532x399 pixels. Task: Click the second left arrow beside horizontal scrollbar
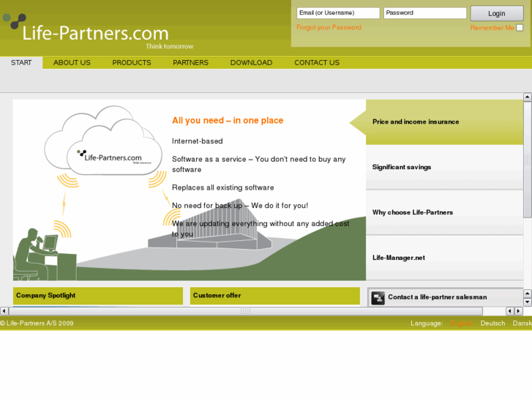pyautogui.click(x=509, y=310)
